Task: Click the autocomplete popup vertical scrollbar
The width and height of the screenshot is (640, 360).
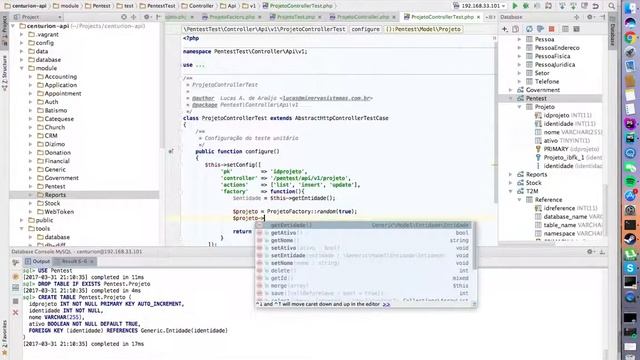Action: click(x=474, y=246)
